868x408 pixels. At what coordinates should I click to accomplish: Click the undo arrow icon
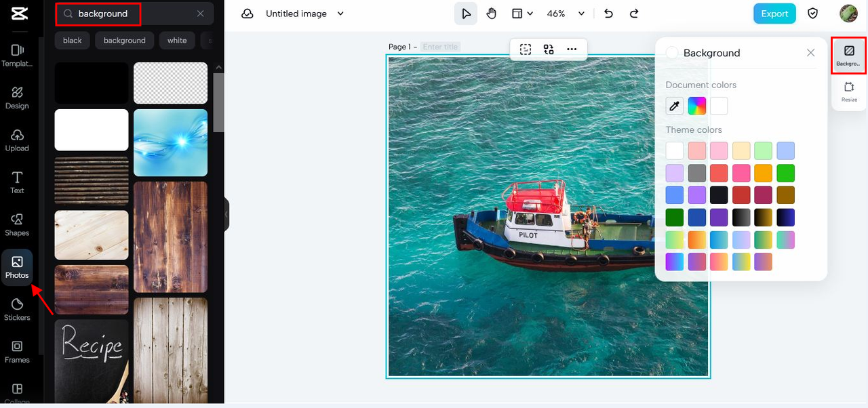pos(608,14)
